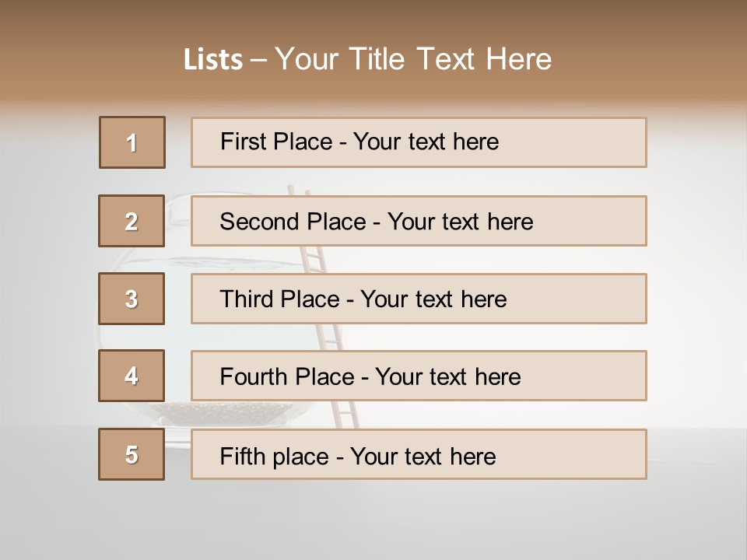
Task: Click the number 5 box
Action: point(132,454)
